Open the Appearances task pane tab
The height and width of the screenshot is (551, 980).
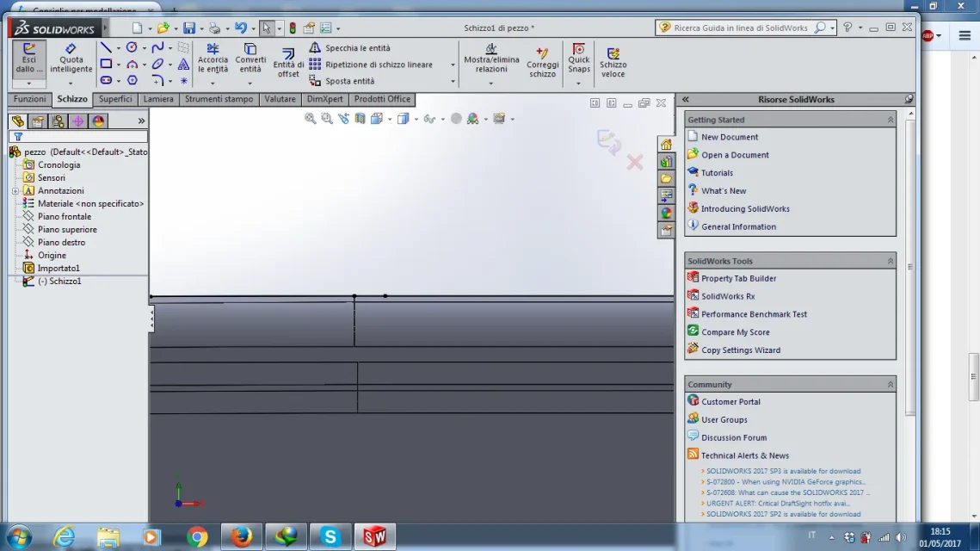(x=666, y=214)
